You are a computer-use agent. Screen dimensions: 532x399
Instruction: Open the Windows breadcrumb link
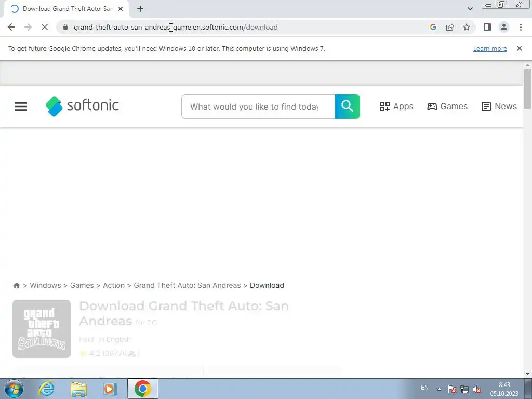click(x=46, y=285)
